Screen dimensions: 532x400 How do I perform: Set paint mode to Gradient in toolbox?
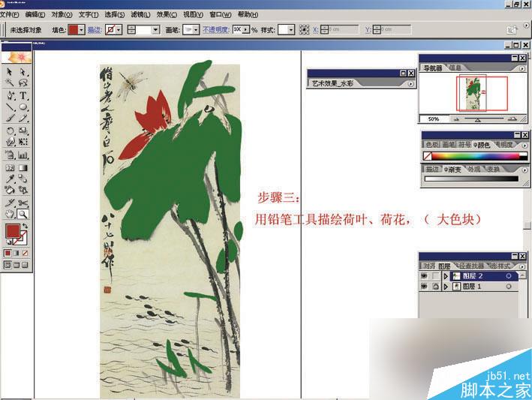(17, 253)
